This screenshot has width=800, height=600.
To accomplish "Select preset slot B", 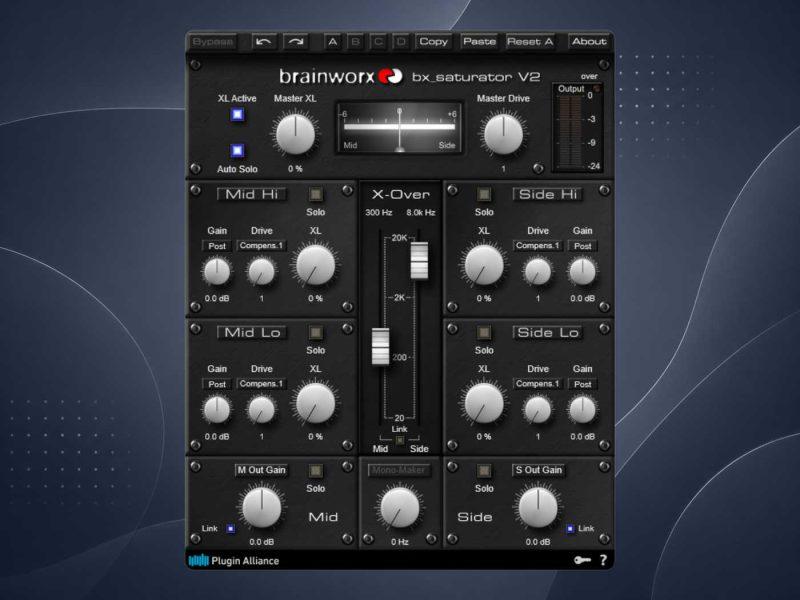I will [356, 42].
